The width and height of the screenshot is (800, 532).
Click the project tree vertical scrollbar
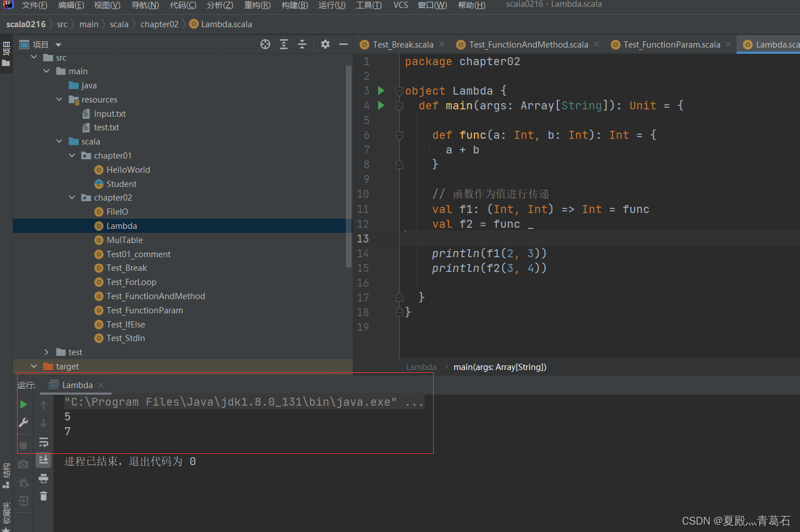click(x=349, y=166)
